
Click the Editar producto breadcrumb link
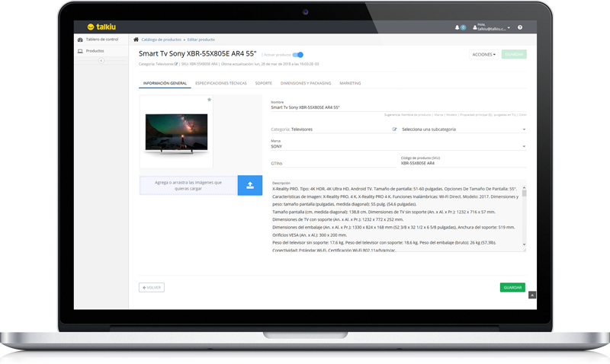201,40
